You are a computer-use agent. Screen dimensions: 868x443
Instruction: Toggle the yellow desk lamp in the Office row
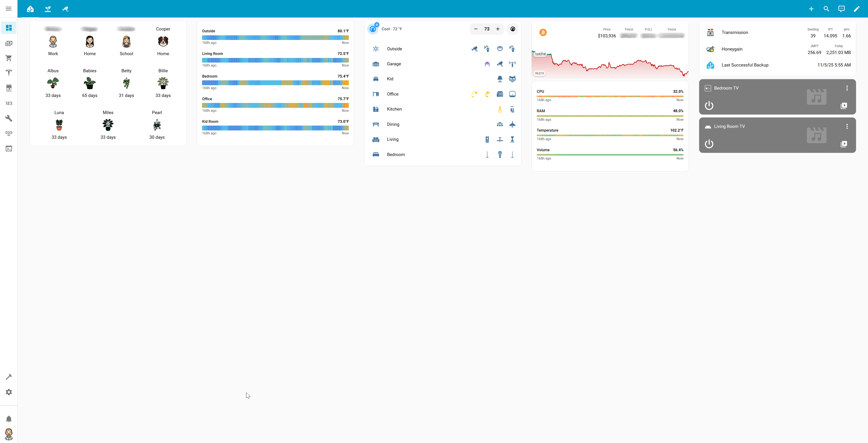click(x=487, y=94)
